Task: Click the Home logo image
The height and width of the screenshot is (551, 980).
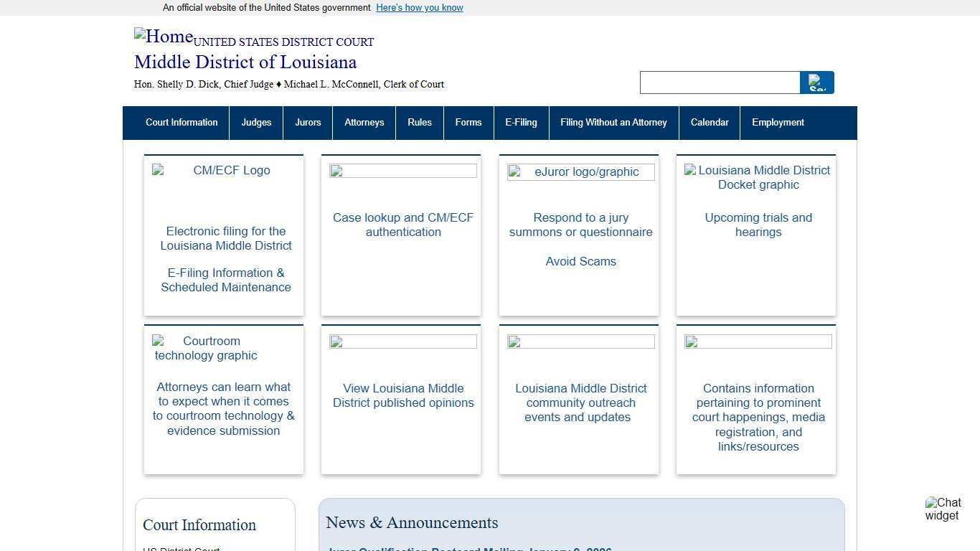Action: click(164, 37)
